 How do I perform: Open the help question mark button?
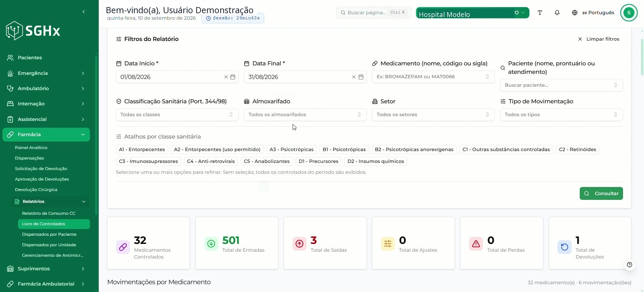[x=629, y=265]
